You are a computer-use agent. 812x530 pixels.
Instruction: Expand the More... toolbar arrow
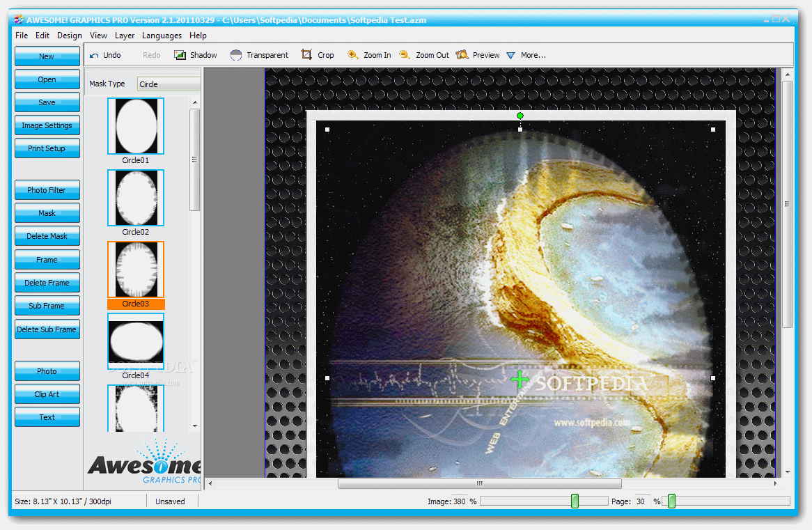(x=510, y=56)
